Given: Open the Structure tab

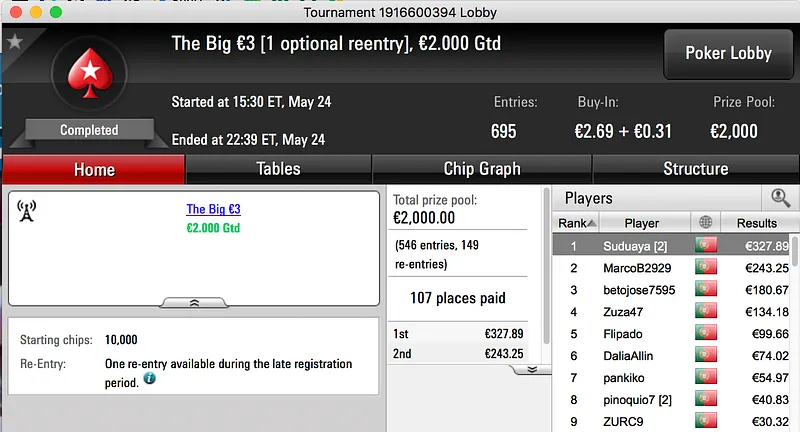Looking at the screenshot, I should click(696, 169).
